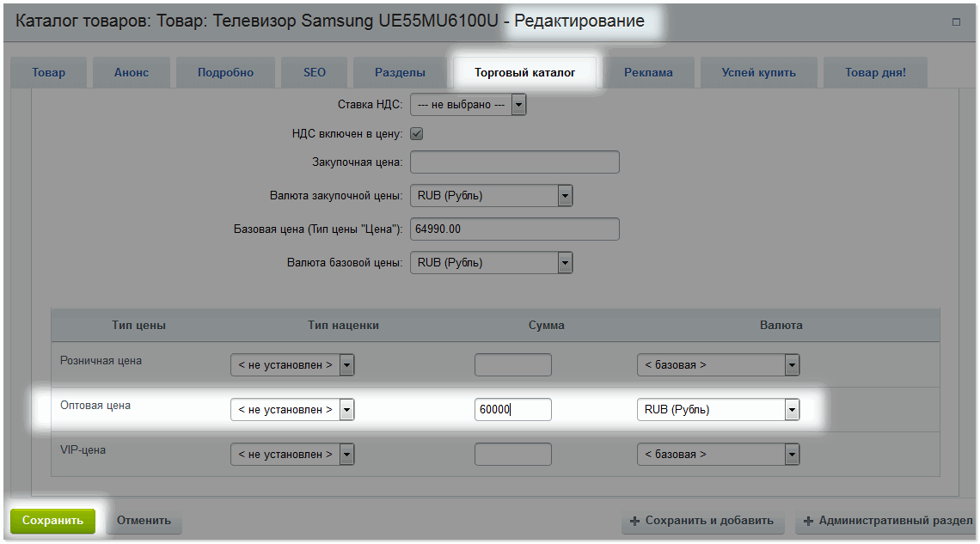Click the Закупочная цена input field
980x544 pixels.
tap(515, 162)
